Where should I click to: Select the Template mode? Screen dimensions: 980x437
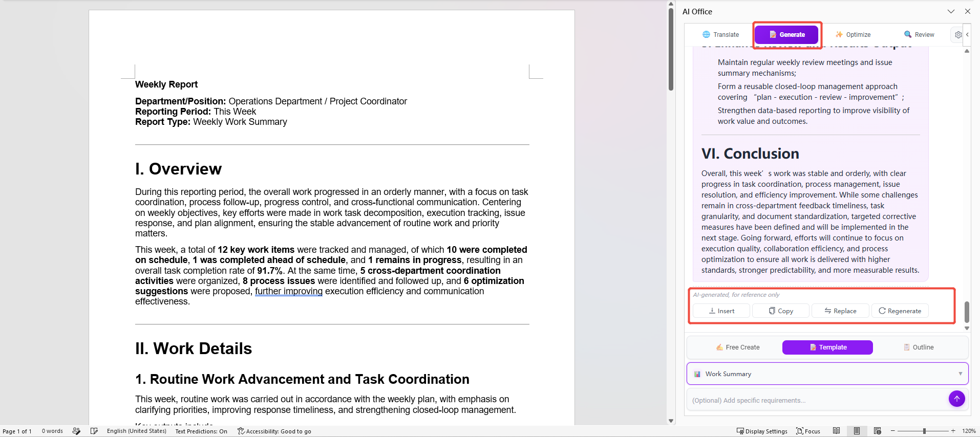[827, 347]
